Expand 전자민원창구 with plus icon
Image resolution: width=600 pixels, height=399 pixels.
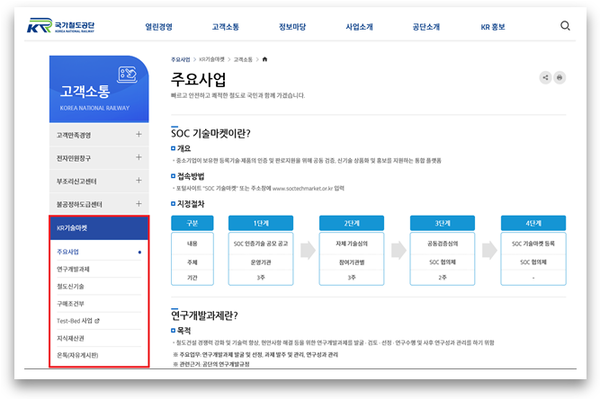[x=139, y=157]
